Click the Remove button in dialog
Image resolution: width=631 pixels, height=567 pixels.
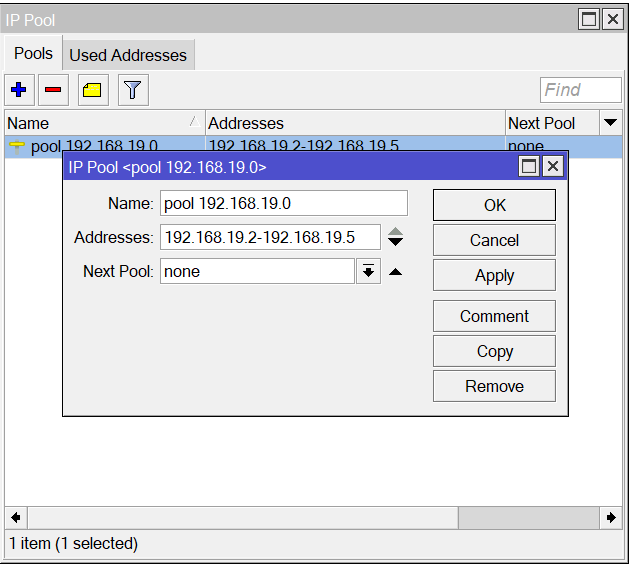[494, 386]
